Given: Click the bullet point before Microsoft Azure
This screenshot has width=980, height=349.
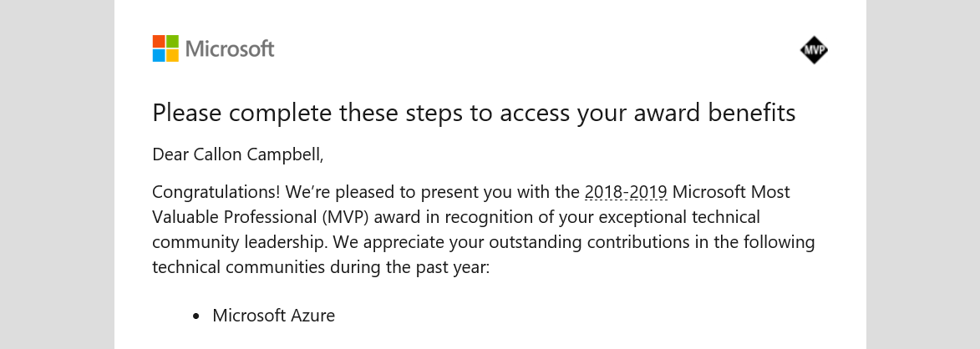Looking at the screenshot, I should pos(196,316).
